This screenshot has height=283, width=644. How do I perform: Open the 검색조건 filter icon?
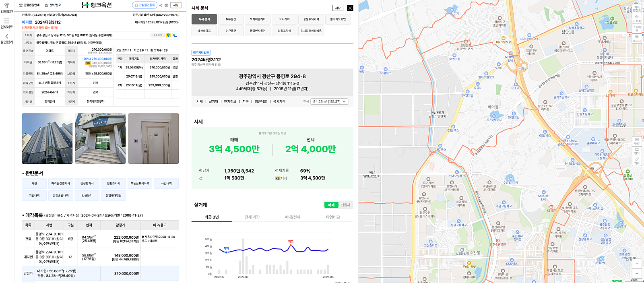pos(6,6)
